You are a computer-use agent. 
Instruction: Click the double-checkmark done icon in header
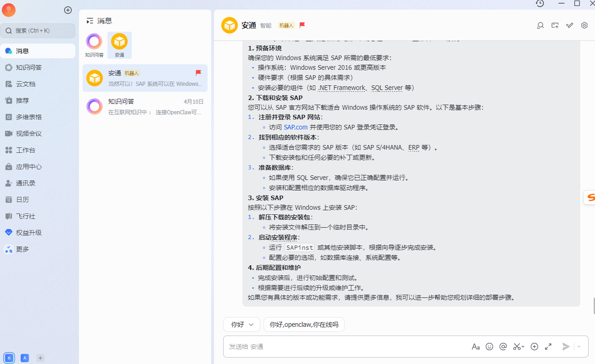[570, 25]
